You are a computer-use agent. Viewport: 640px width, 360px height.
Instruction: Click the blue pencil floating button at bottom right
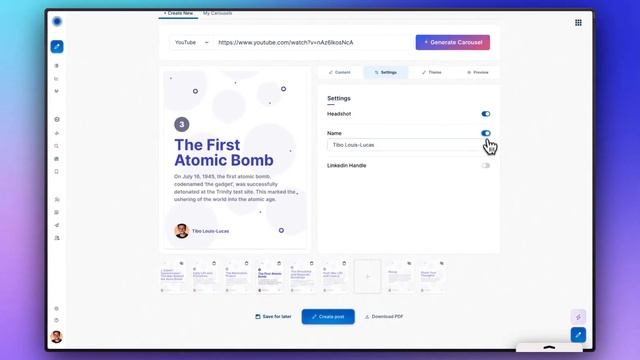[578, 335]
